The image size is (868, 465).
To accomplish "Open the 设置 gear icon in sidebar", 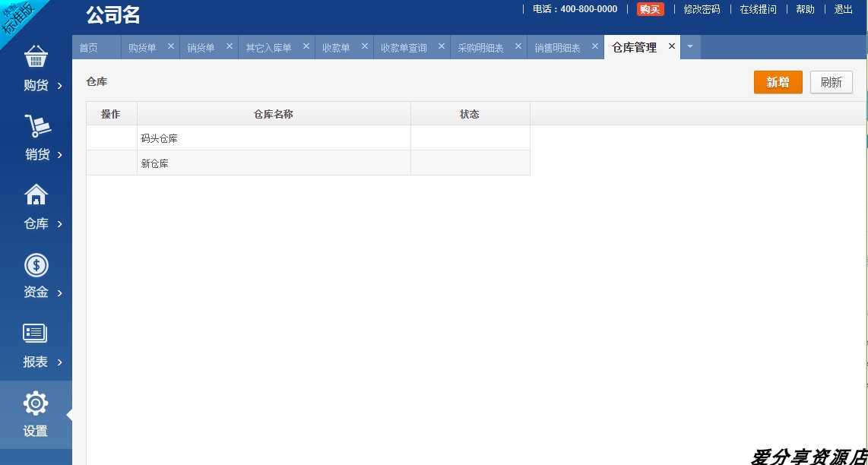I will [x=36, y=403].
